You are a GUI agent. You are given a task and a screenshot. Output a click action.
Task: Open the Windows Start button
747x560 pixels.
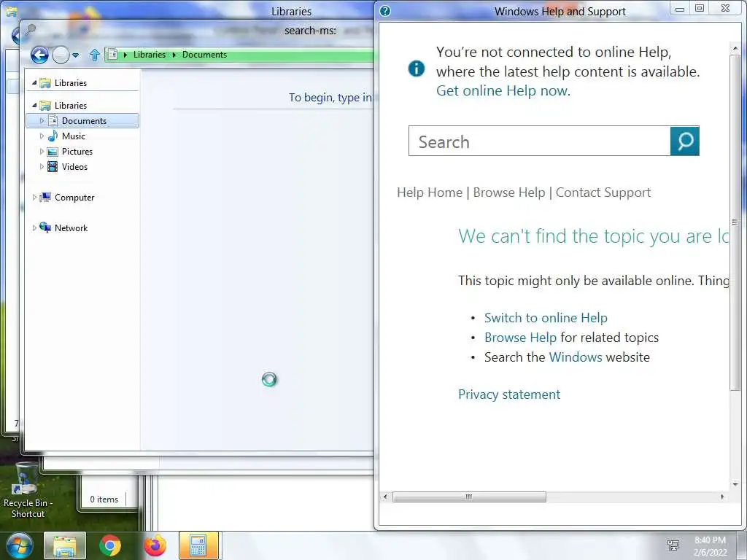click(20, 545)
